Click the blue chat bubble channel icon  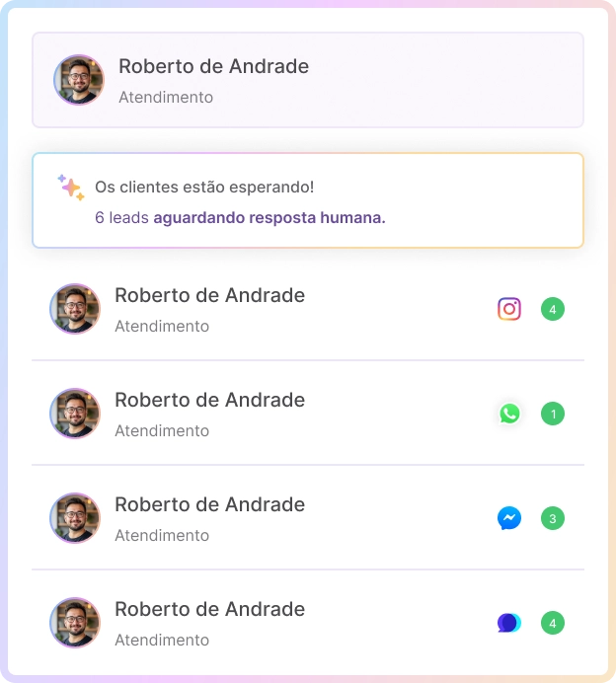point(509,623)
